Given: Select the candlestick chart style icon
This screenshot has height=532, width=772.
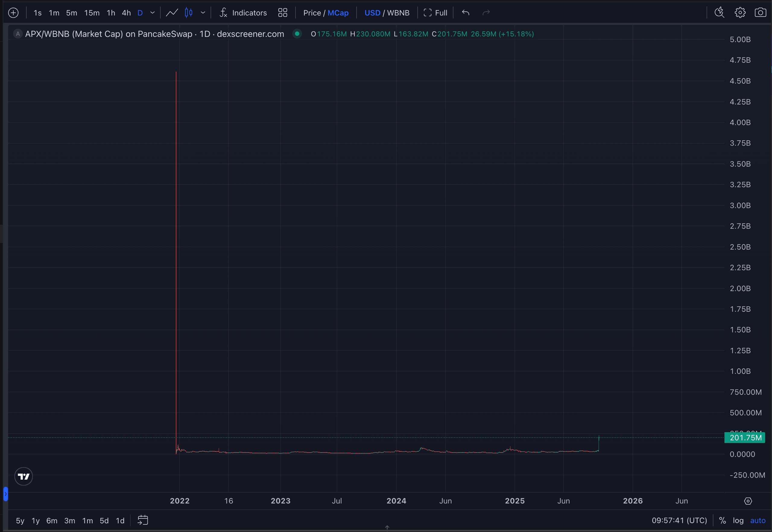Looking at the screenshot, I should coord(188,13).
